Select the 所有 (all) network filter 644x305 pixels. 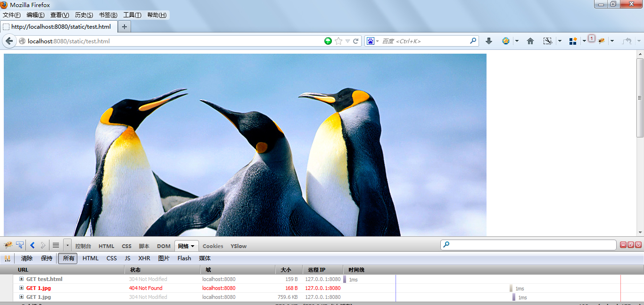click(68, 258)
